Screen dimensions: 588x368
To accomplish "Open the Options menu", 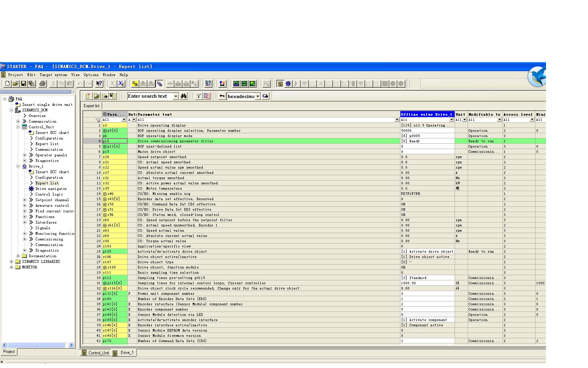I will point(91,75).
